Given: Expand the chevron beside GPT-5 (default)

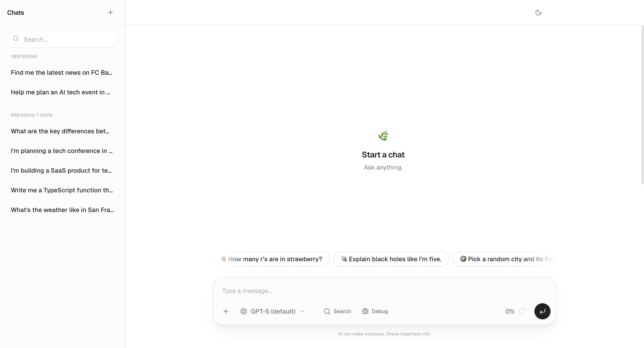Looking at the screenshot, I should point(303,311).
